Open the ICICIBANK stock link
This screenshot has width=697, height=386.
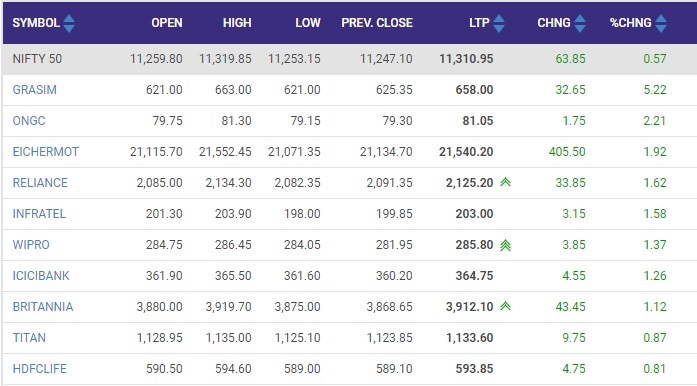[x=41, y=276]
